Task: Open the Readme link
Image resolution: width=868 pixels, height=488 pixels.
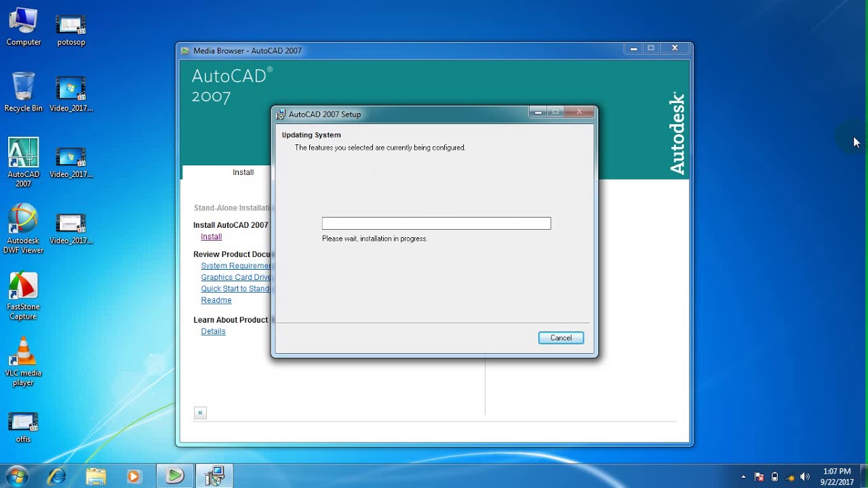Action: point(216,300)
